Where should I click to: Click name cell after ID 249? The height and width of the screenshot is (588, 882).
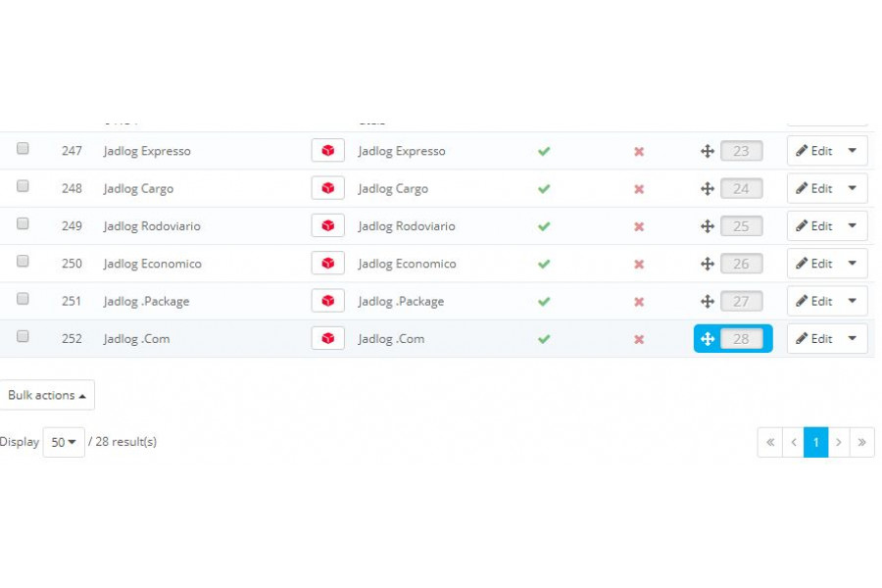pos(152,226)
